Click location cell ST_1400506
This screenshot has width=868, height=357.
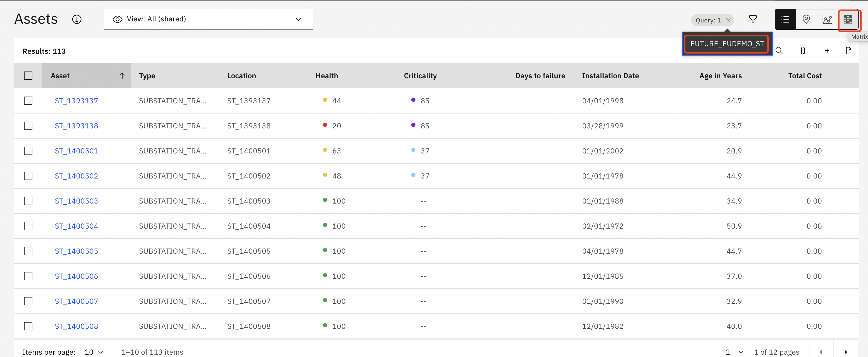pyautogui.click(x=249, y=276)
